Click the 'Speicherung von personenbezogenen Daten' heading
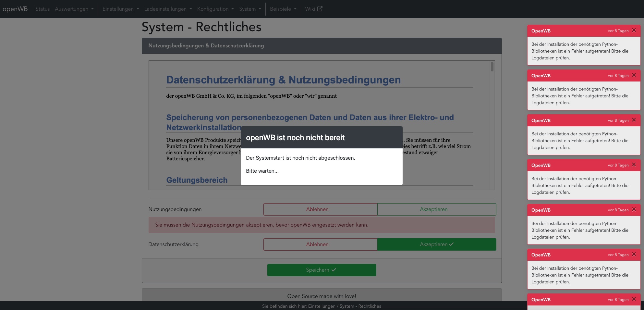Screen dimensions: 644x310 (x=310, y=122)
